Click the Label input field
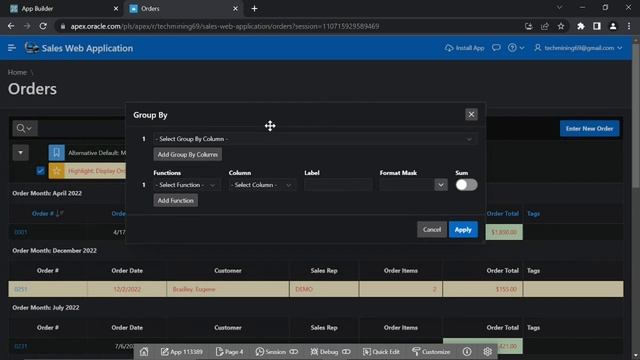The image size is (640, 360). coord(338,185)
